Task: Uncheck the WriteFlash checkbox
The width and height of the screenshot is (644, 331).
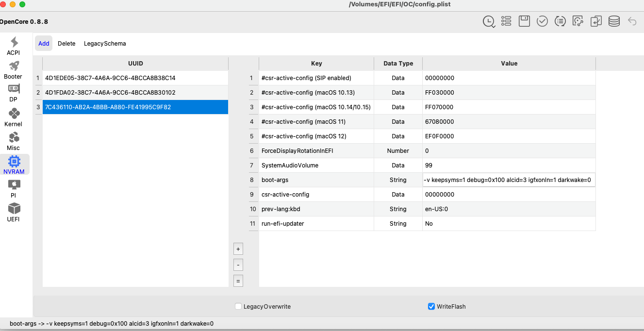Action: [x=431, y=306]
